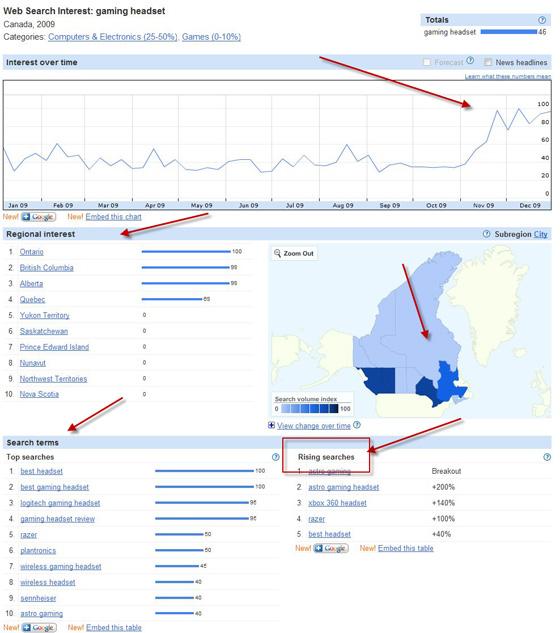Click rising search 'astro gaming headset'
Viewport: 560px width, 633px height.
pyautogui.click(x=344, y=487)
